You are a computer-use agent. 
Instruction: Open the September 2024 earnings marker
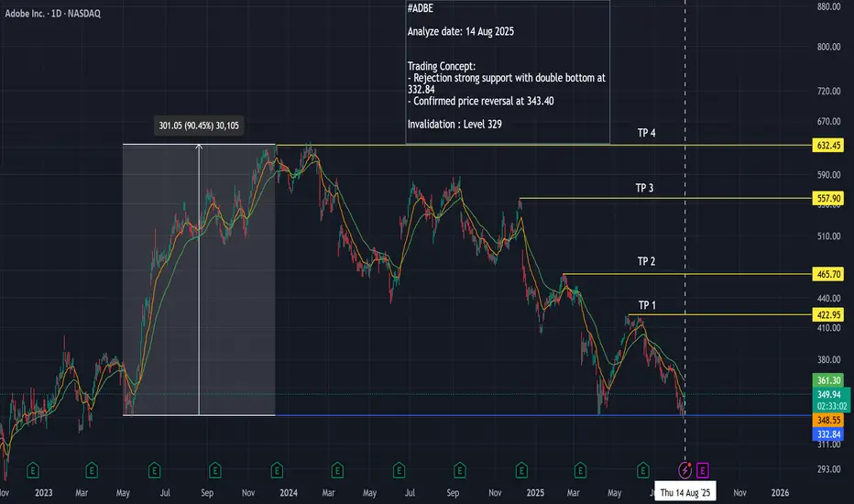(x=460, y=470)
